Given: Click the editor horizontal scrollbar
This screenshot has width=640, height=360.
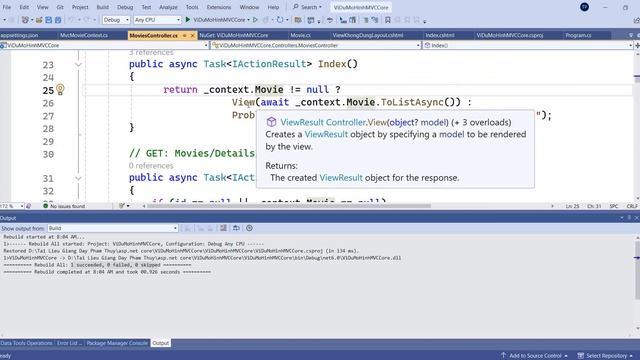Looking at the screenshot, I should pyautogui.click(x=289, y=206).
